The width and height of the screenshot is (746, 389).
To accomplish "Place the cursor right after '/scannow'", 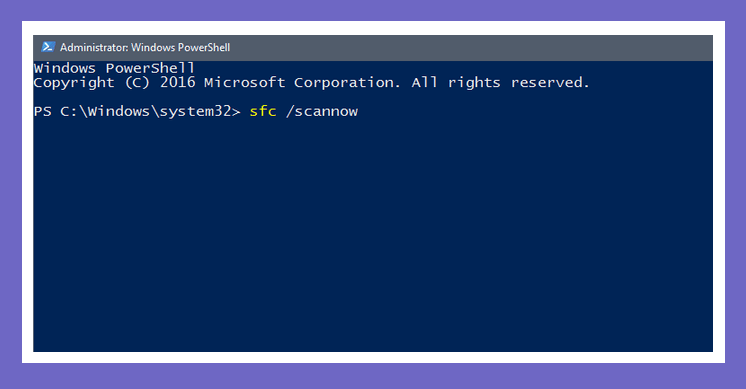I will click(361, 111).
